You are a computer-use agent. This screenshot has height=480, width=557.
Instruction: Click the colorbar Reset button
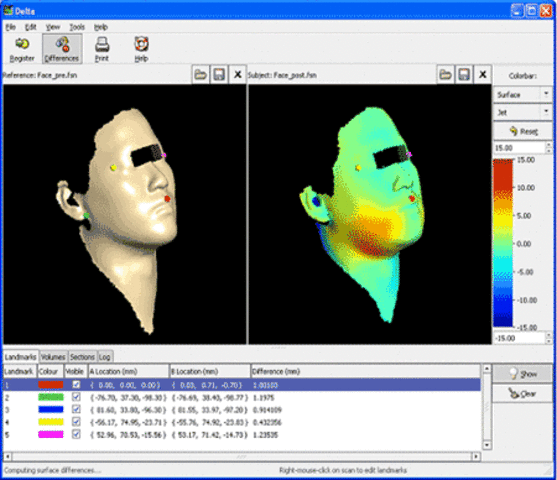pos(523,131)
